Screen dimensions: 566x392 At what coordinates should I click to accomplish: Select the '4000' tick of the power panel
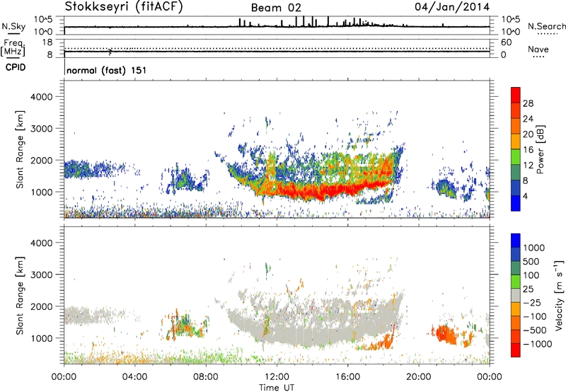[x=41, y=97]
